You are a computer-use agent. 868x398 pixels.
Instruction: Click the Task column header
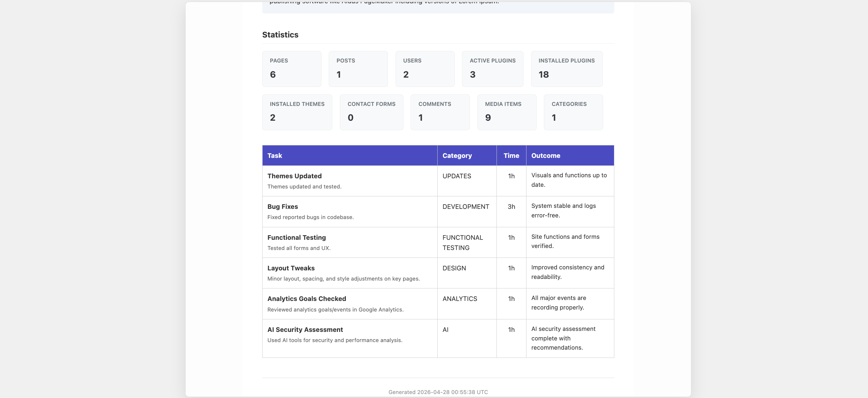(x=275, y=156)
